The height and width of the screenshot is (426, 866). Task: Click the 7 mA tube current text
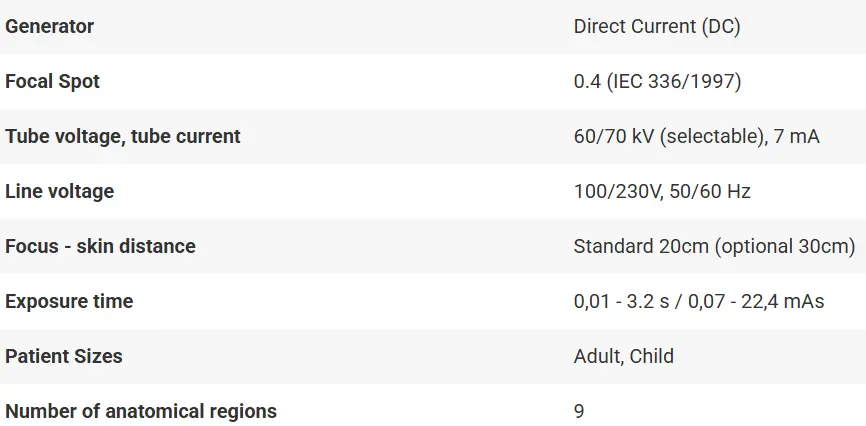[x=797, y=136]
